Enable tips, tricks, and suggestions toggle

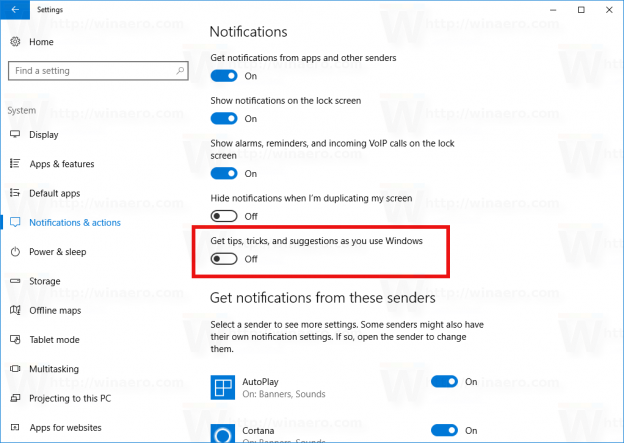click(224, 259)
